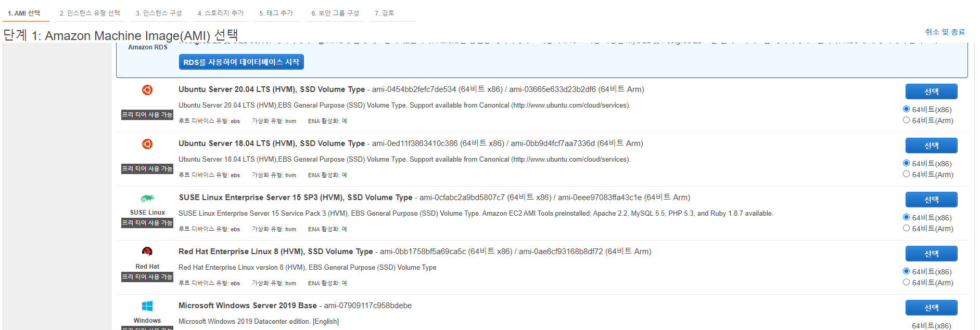
Task: Click the Amazon RDS label
Action: 148,47
